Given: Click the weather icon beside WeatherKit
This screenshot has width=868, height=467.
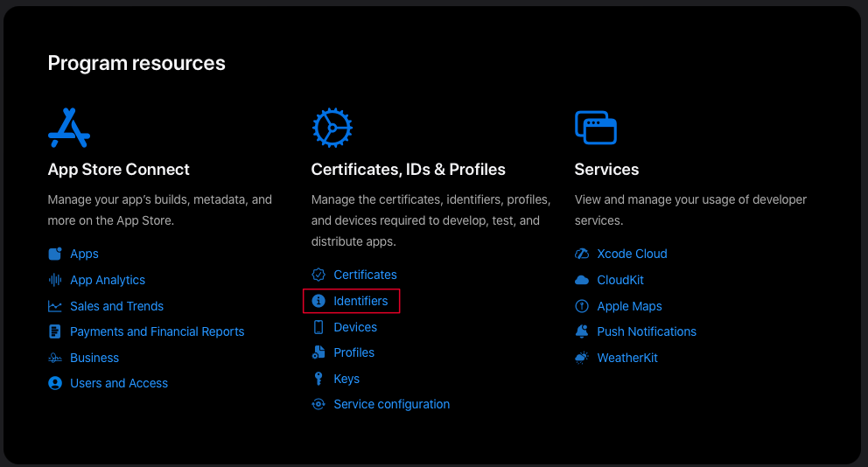Looking at the screenshot, I should tap(582, 358).
